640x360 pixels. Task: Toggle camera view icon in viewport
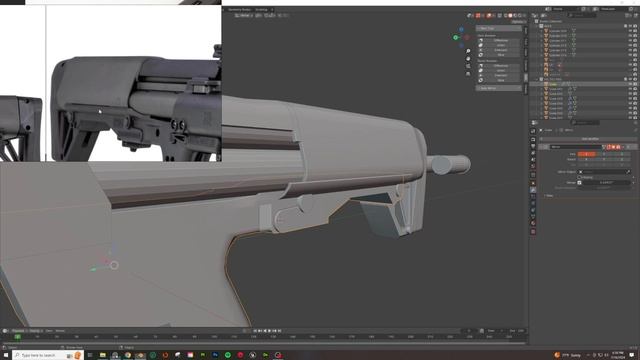(468, 66)
